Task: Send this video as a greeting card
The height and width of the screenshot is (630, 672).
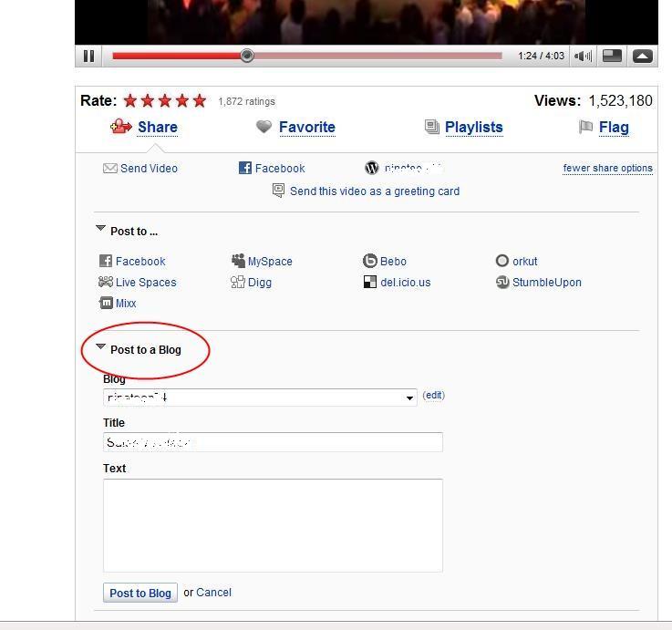Action: click(374, 191)
